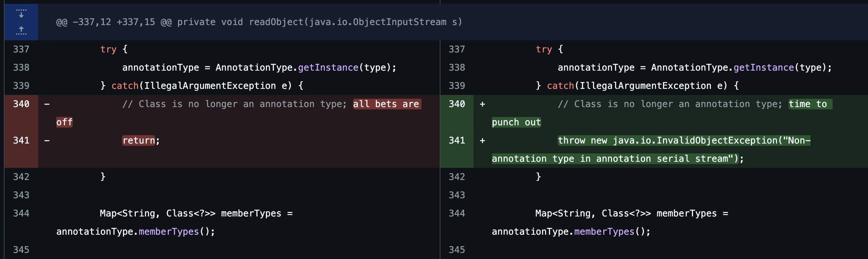The image size is (868, 259).
Task: Click the highlighted 'all bets are' comment text
Action: 386,104
